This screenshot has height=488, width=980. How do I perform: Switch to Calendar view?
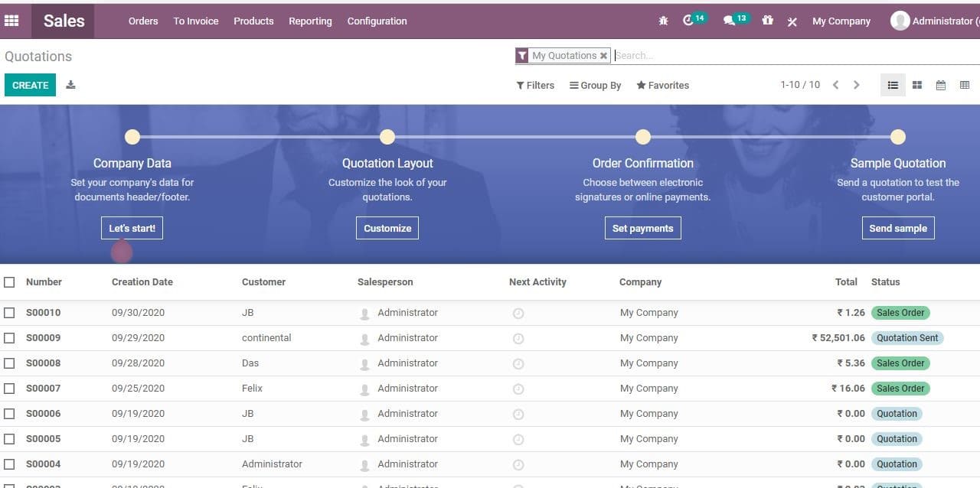click(940, 85)
